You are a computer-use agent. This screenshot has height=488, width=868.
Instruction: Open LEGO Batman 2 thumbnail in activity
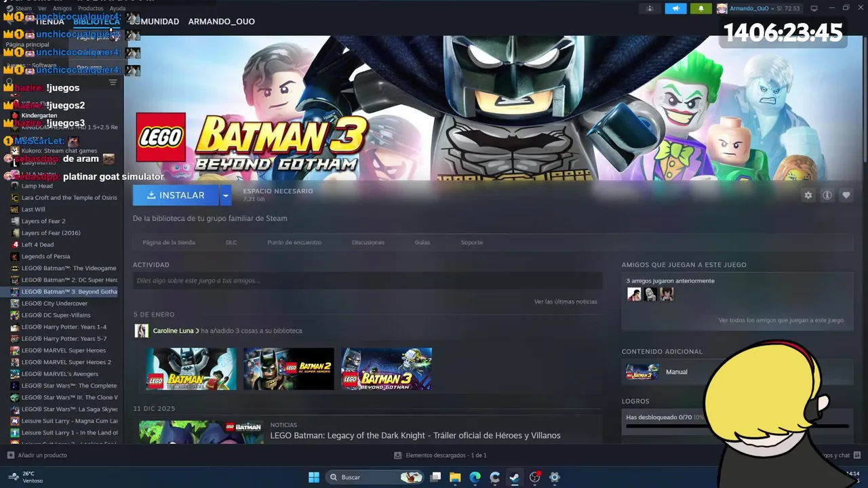tap(289, 369)
